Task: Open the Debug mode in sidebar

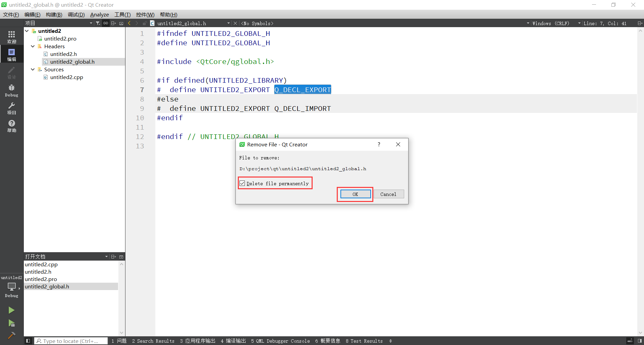Action: coord(12,90)
